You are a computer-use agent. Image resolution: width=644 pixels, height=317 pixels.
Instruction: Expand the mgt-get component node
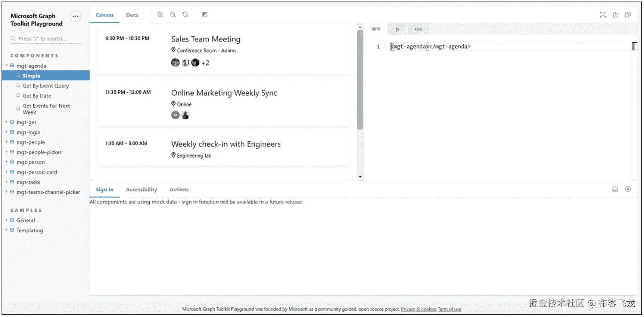point(6,122)
